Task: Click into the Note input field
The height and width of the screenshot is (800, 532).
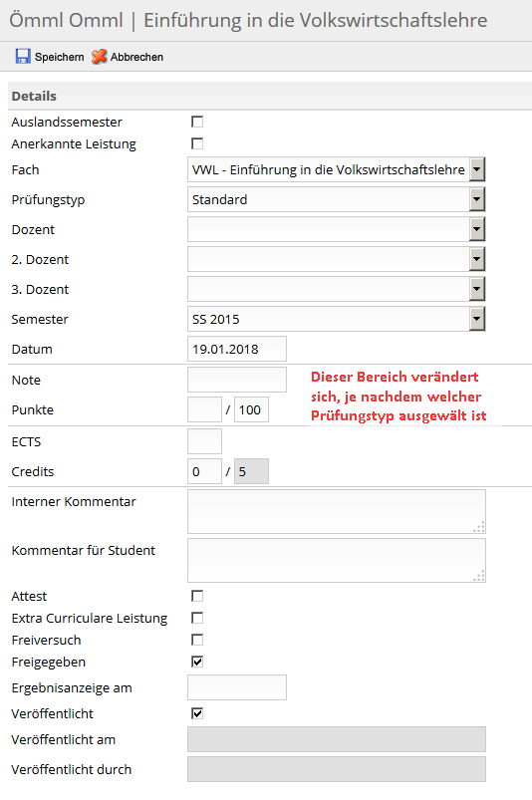Action: [237, 380]
